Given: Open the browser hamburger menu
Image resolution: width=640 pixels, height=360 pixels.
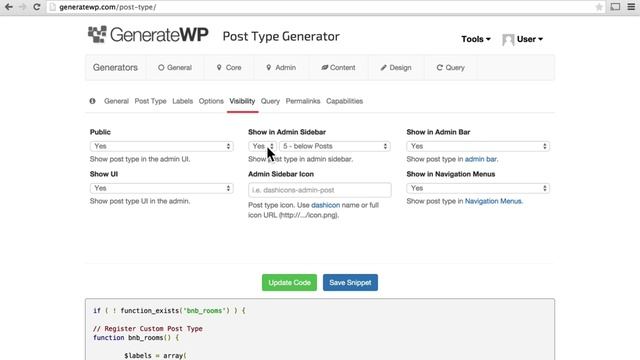Looking at the screenshot, I should tap(631, 7).
